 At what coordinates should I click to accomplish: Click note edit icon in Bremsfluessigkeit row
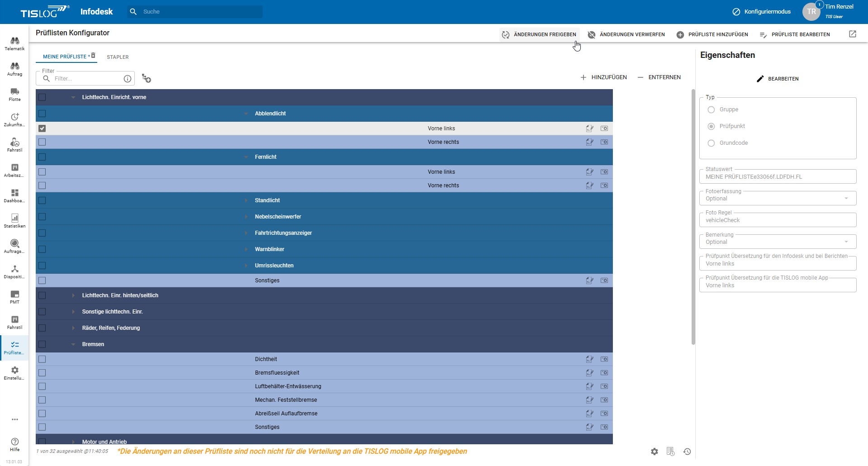tap(590, 373)
